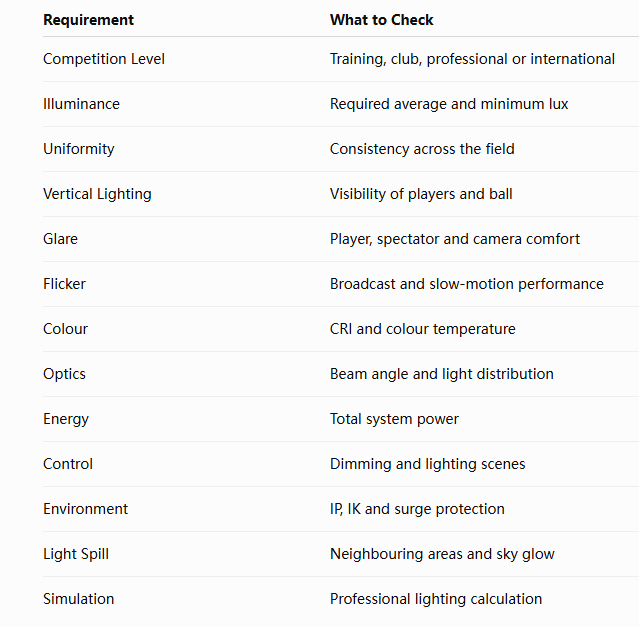Click 'Required average and minimum lux' text
Screen dimensions: 639x627
[x=449, y=104]
